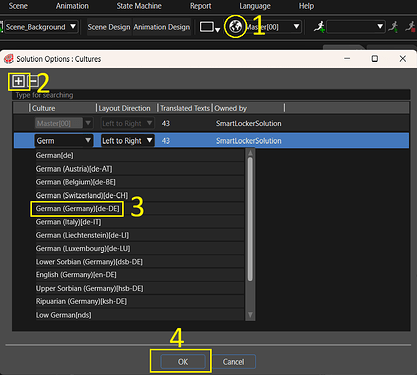Viewport: 417px width, 375px height.
Task: Switch to Animation Design view
Action: pos(162,27)
